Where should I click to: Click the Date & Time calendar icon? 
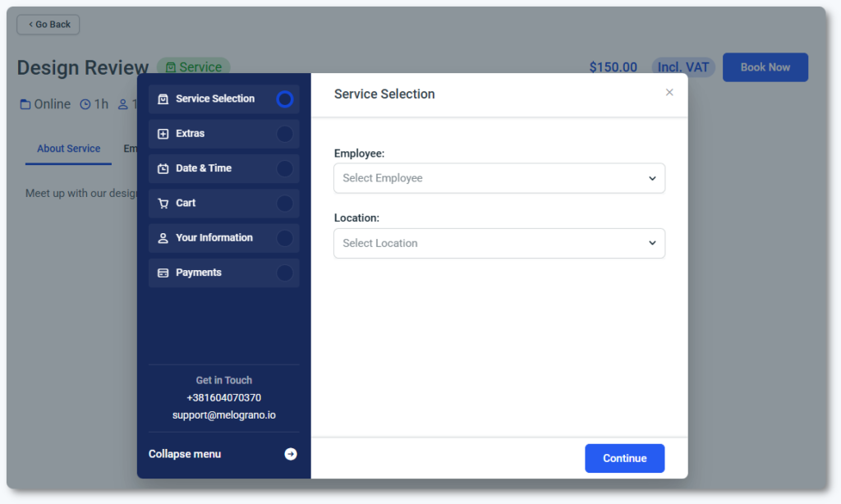163,168
